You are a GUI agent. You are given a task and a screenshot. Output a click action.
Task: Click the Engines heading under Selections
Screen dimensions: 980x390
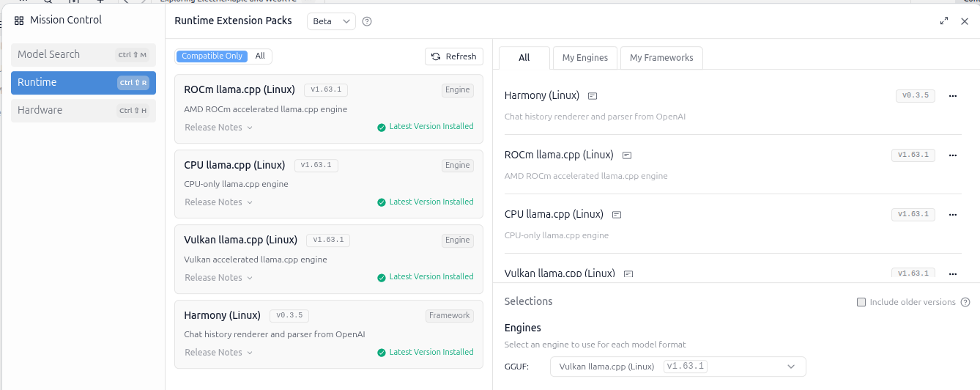523,328
